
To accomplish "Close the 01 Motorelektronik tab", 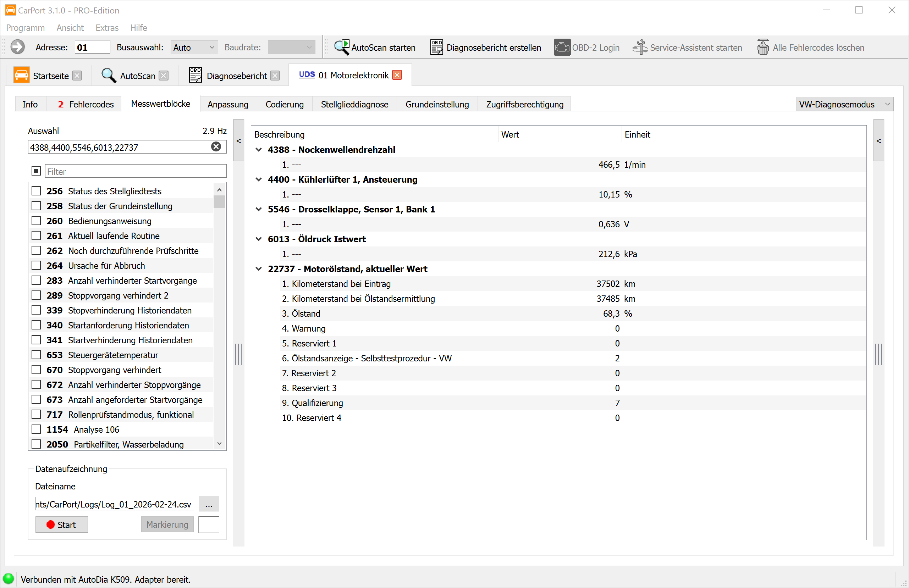I will [x=397, y=75].
